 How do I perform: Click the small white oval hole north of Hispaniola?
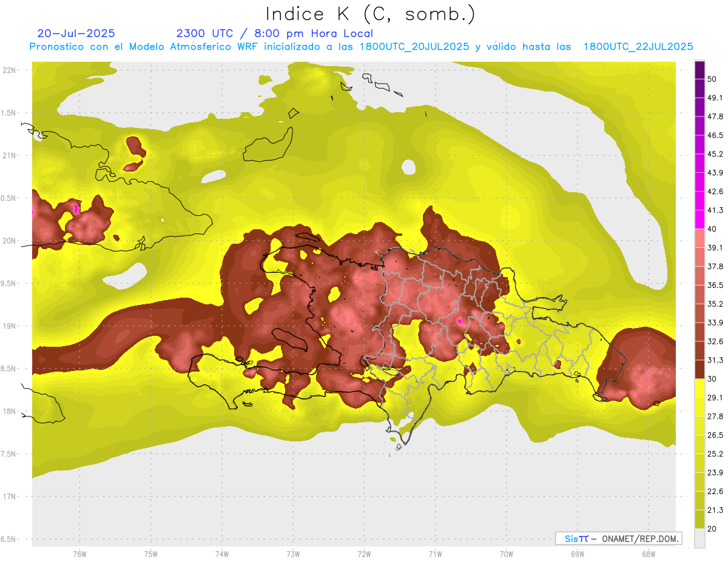click(409, 166)
